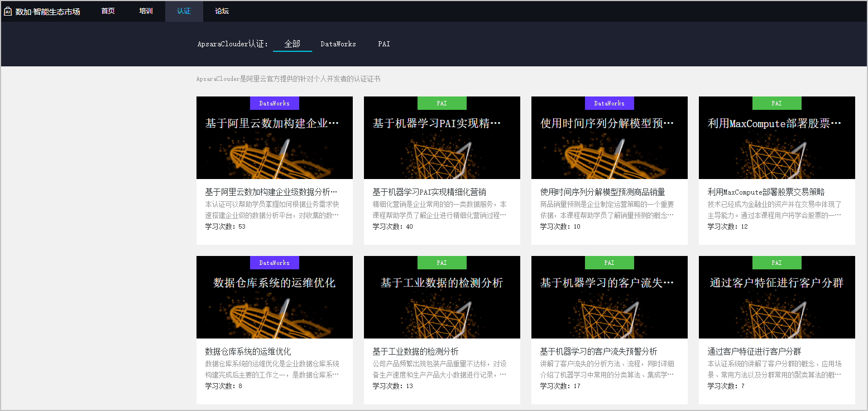The image size is (868, 411).
Task: Select the 认证 nav tab
Action: [184, 11]
